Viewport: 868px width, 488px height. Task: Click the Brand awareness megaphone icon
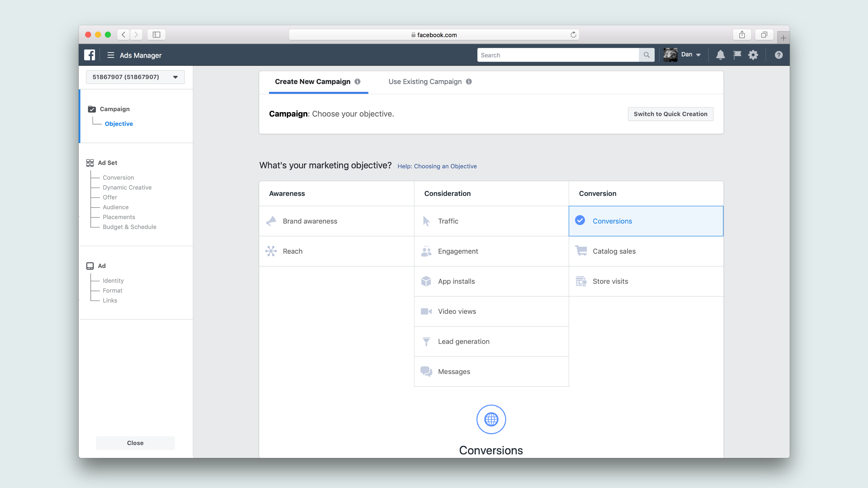coord(271,221)
